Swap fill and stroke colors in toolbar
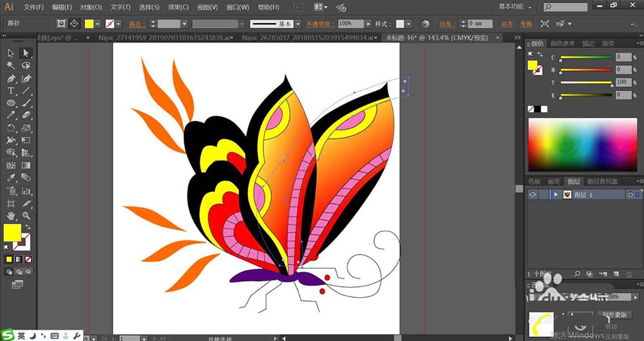This screenshot has width=644, height=341. [x=28, y=227]
